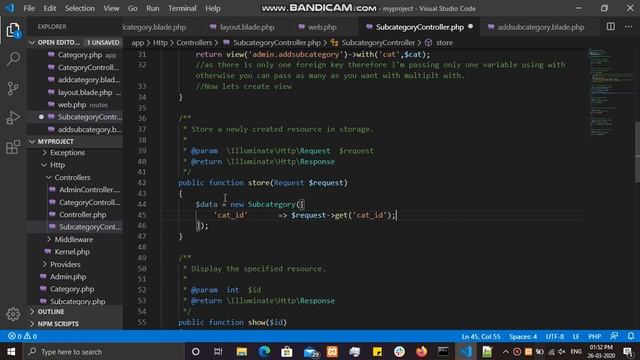The height and width of the screenshot is (360, 640).
Task: Open AdminController file in tree
Action: (x=89, y=190)
